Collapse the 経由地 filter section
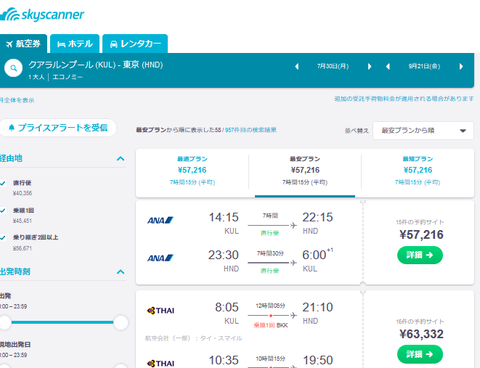The image size is (480, 368). click(121, 159)
